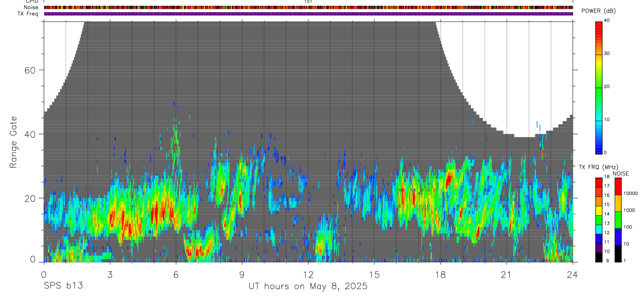Click the 12 tick on UT hours axis
The width and height of the screenshot is (644, 297).
[308, 274]
